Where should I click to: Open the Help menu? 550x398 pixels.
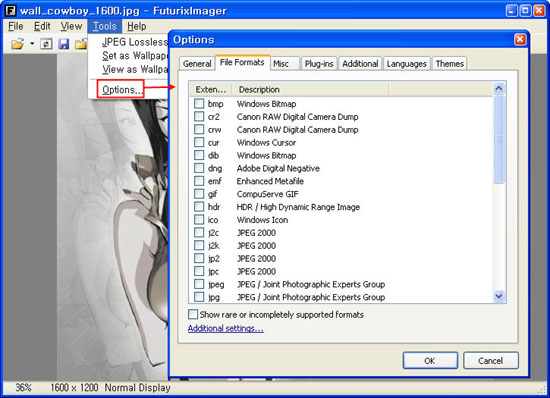click(x=136, y=26)
